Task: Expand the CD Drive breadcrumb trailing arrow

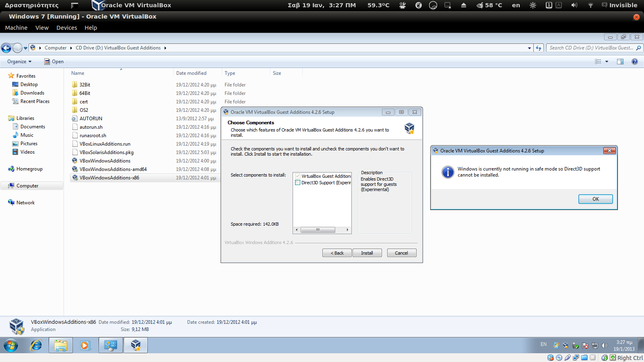Action: pos(165,48)
